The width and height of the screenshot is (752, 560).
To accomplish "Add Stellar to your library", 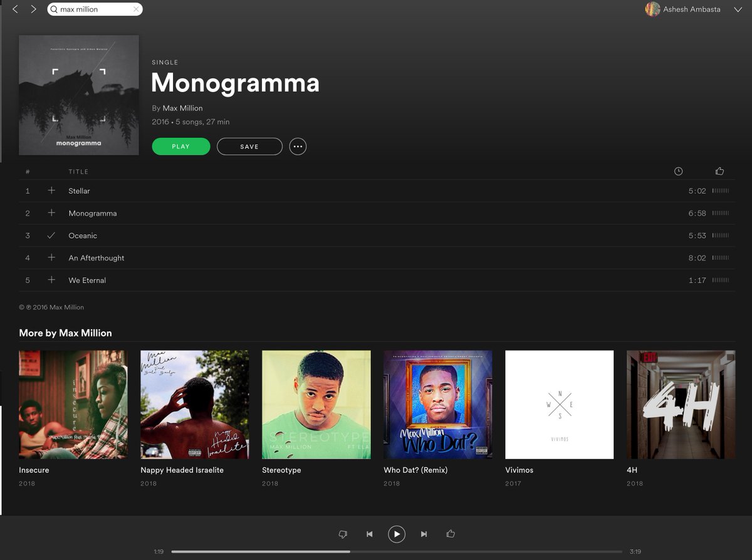I will (x=51, y=190).
